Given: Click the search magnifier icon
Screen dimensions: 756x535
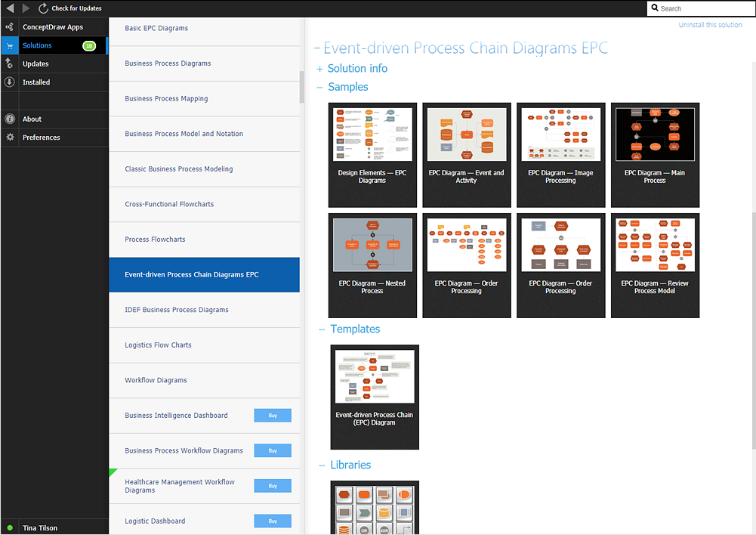Looking at the screenshot, I should point(655,8).
